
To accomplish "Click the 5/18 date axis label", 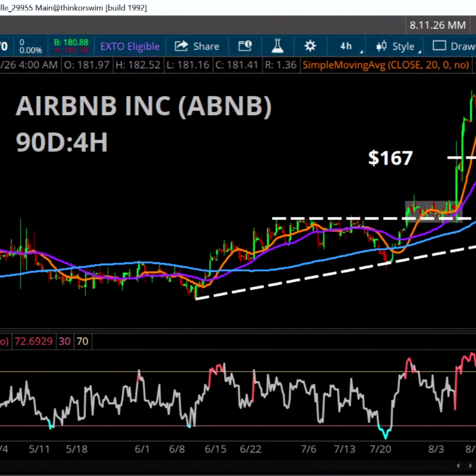I will pyautogui.click(x=77, y=449).
